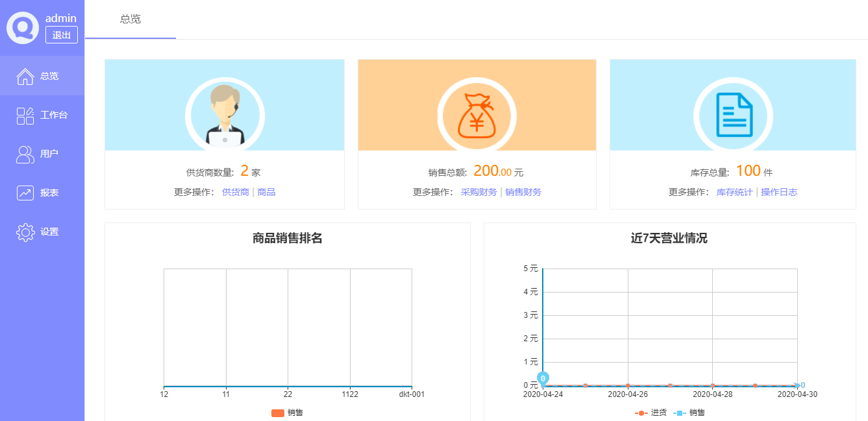Click the orange money bag icon
868x421 pixels.
477,117
